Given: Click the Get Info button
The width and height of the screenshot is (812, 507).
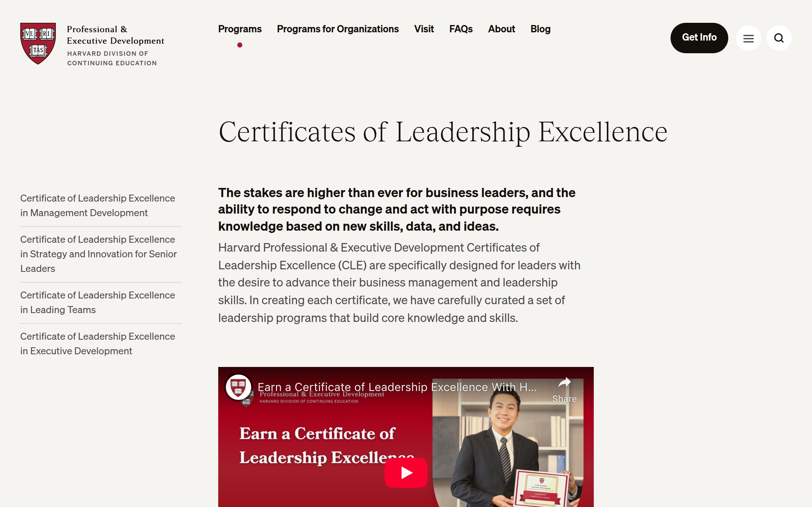Looking at the screenshot, I should [x=699, y=38].
